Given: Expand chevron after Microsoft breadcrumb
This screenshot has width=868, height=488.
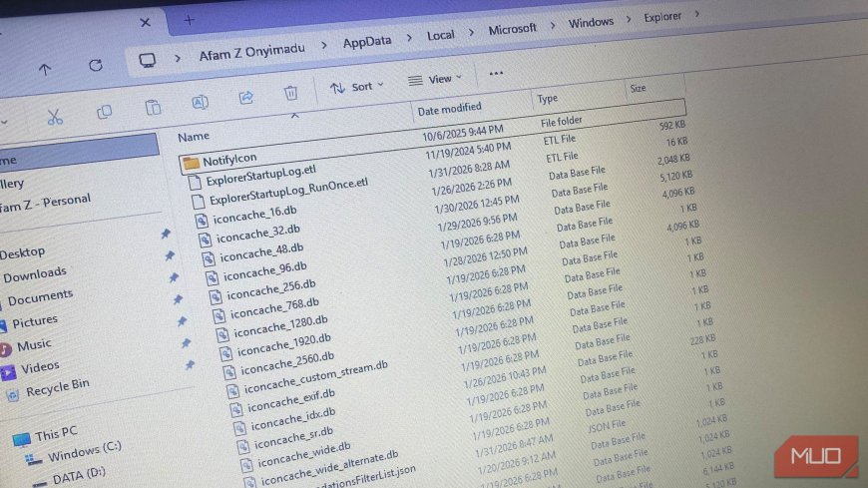Looking at the screenshot, I should point(553,26).
